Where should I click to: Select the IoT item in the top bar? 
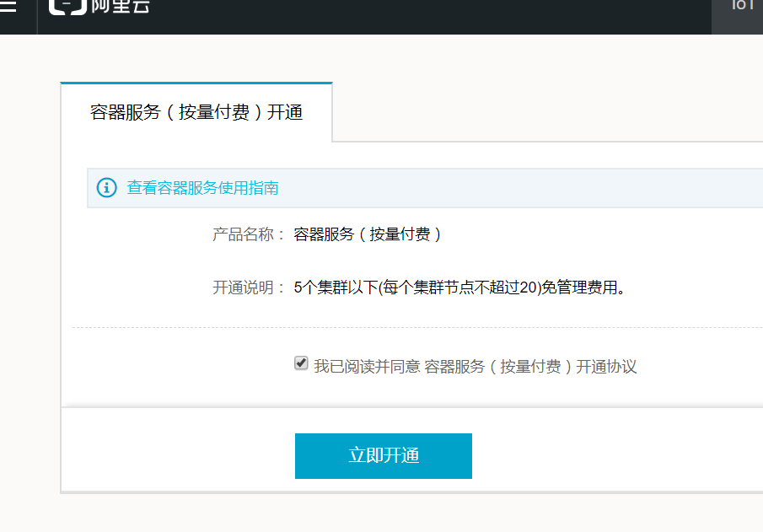(741, 7)
